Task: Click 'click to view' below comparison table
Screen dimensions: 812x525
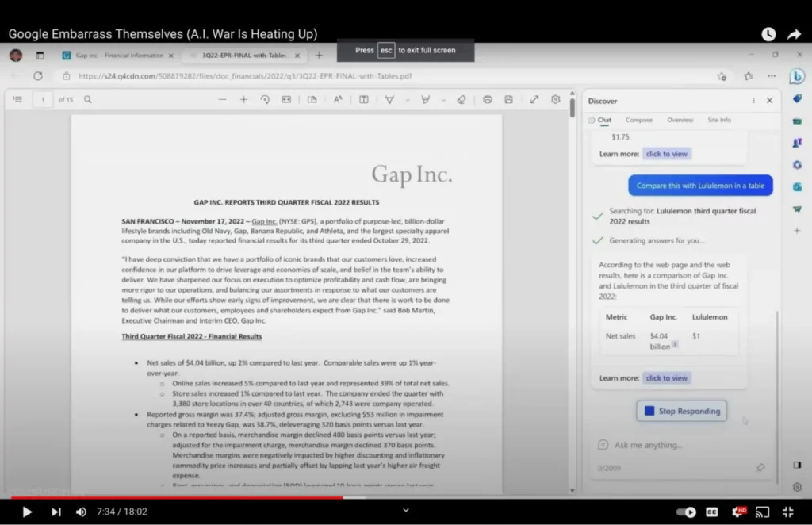Action: (666, 378)
